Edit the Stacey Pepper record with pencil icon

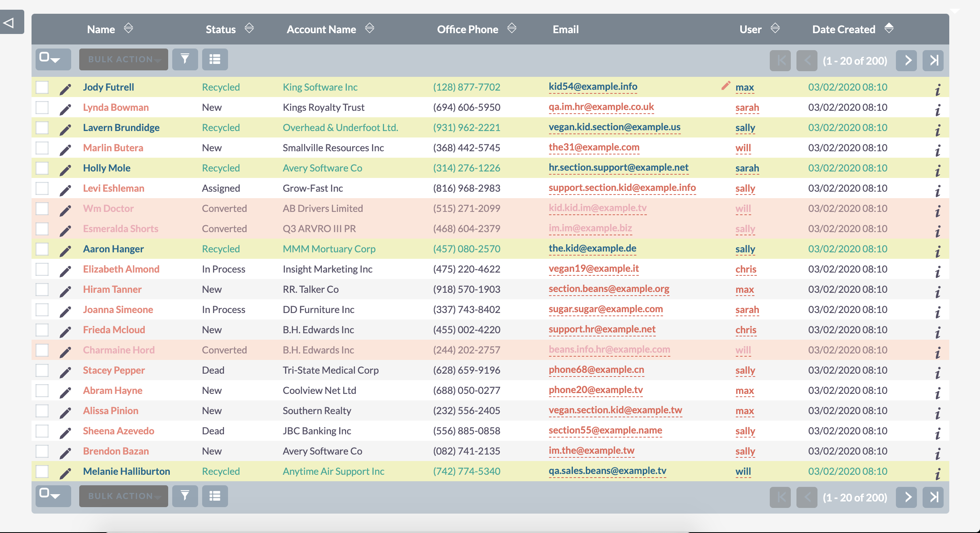pos(65,370)
